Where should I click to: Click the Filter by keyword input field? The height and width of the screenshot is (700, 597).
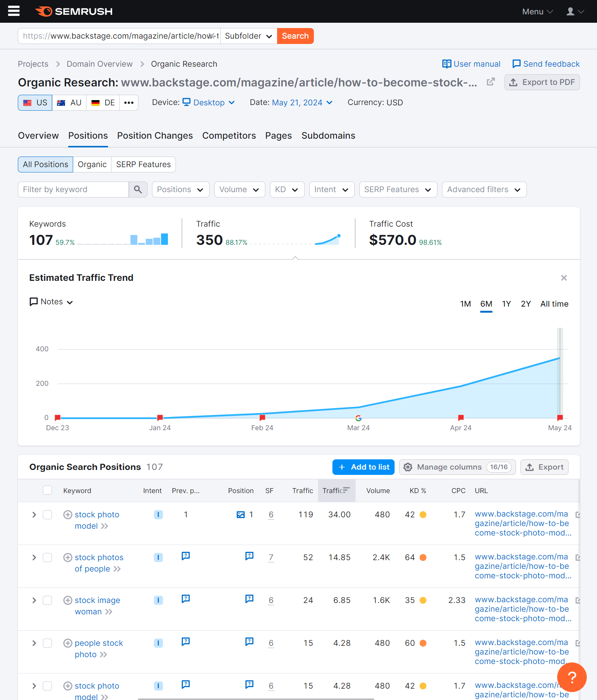tap(73, 189)
